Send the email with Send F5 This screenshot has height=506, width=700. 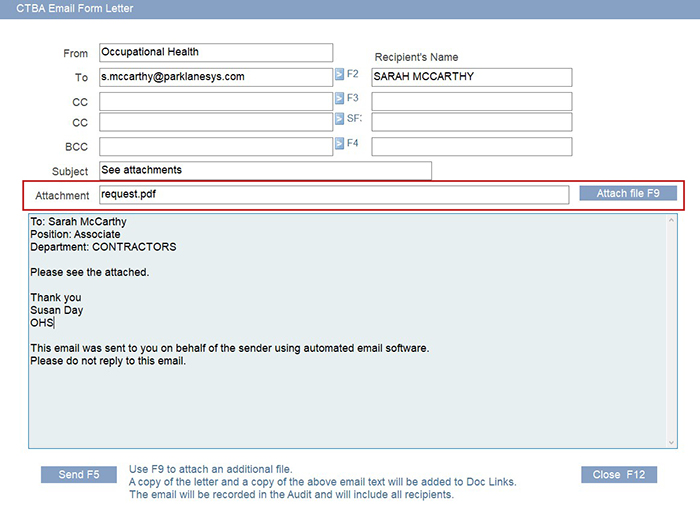78,474
